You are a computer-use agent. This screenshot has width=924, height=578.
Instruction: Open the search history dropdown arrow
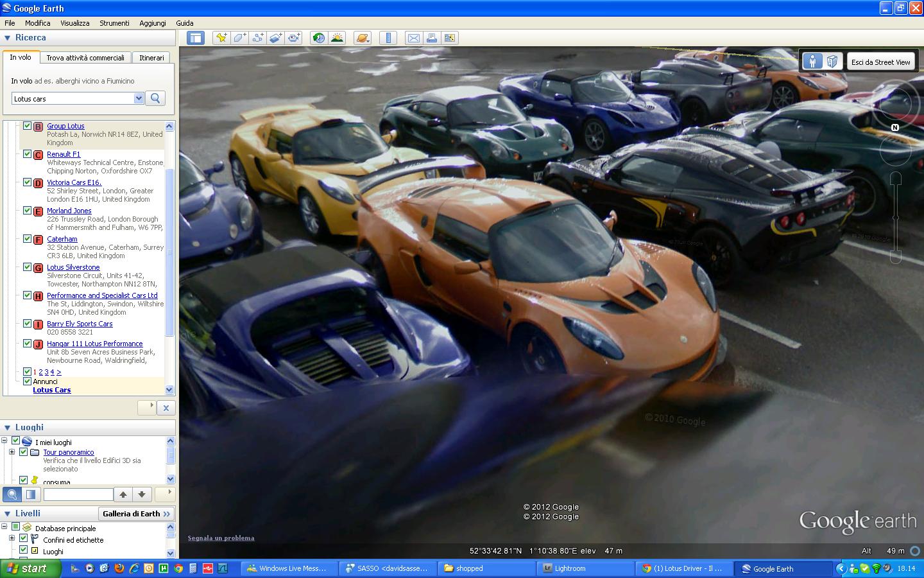(x=139, y=98)
